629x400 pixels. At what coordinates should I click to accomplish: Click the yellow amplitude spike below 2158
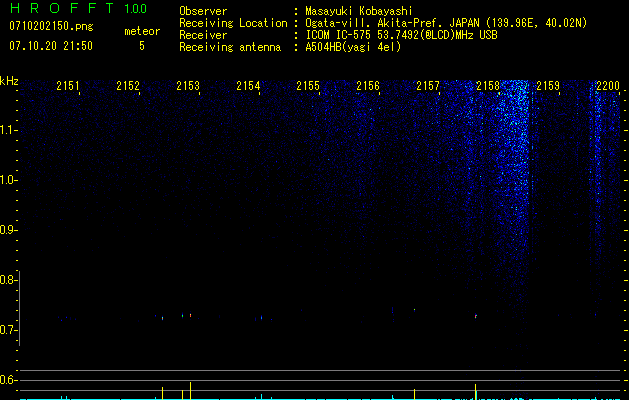(x=476, y=392)
